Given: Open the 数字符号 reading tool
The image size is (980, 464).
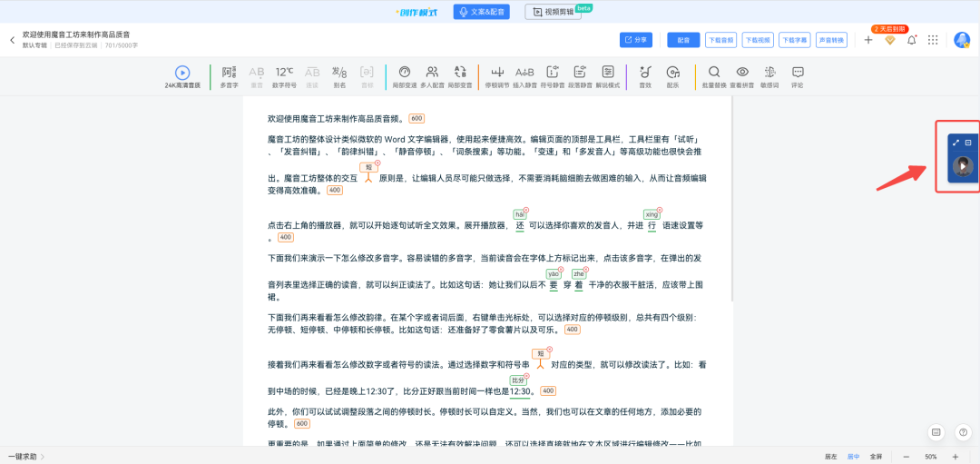Looking at the screenshot, I should click(x=284, y=77).
